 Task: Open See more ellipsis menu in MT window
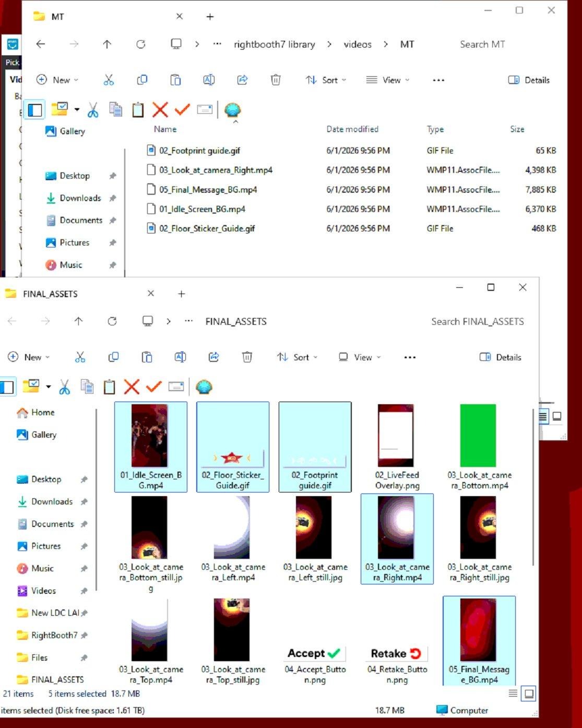pos(438,80)
